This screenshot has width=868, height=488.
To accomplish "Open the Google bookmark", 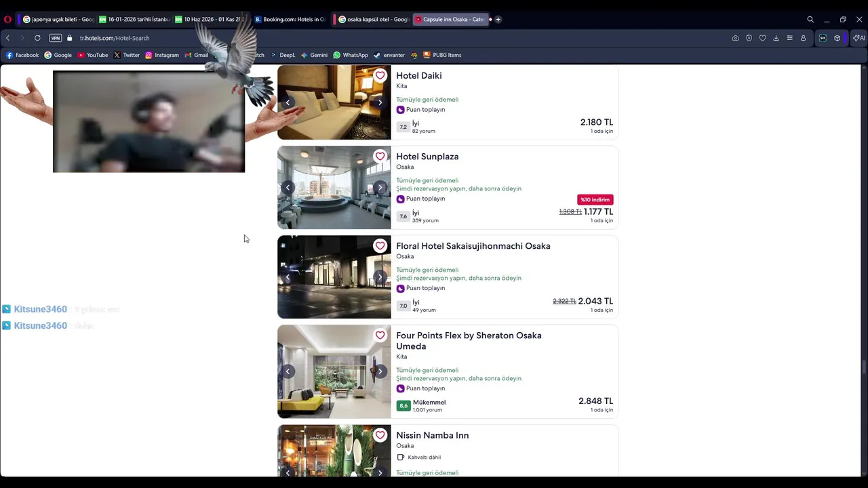I will pos(58,55).
